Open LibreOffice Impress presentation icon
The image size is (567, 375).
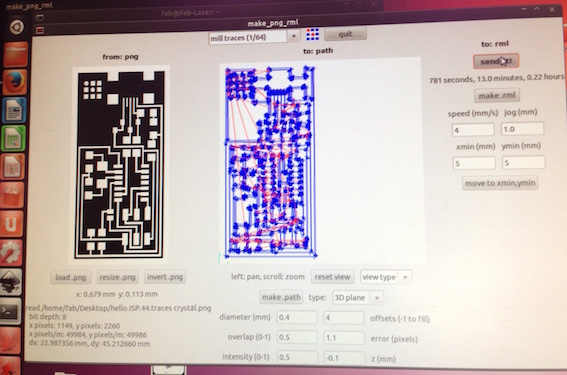(13, 166)
